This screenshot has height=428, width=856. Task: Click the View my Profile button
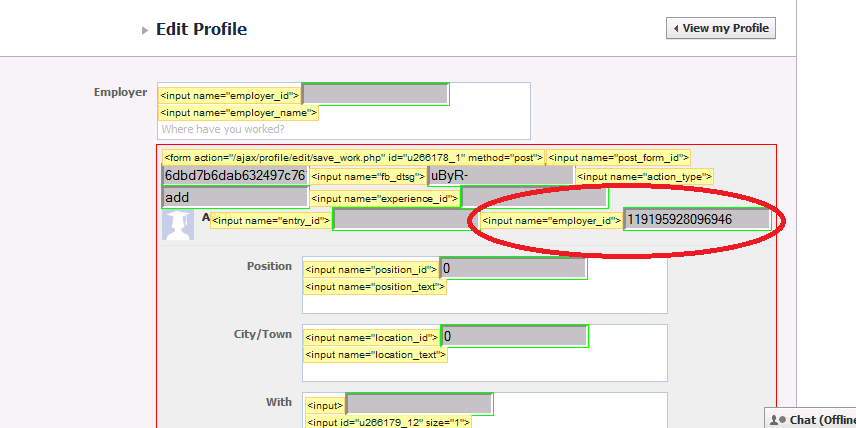click(720, 28)
